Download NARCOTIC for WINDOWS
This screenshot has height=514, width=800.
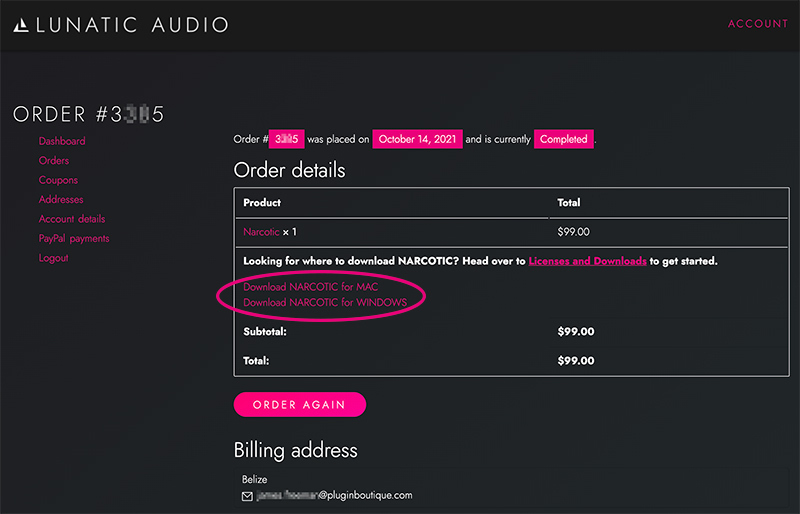tap(325, 302)
